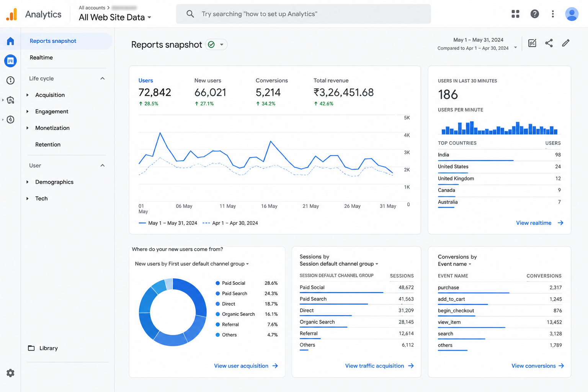
Task: Click the Library folder icon
Action: [x=31, y=348]
